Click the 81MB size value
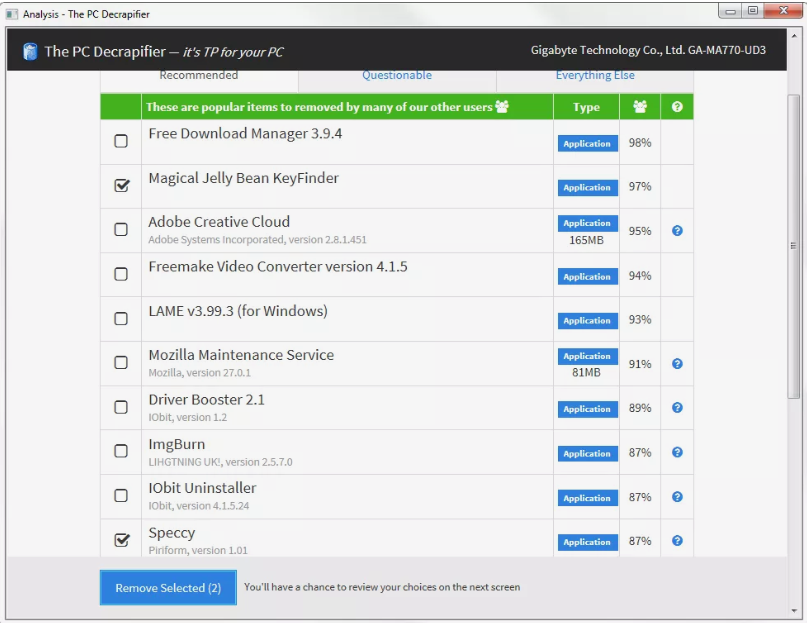 point(586,372)
